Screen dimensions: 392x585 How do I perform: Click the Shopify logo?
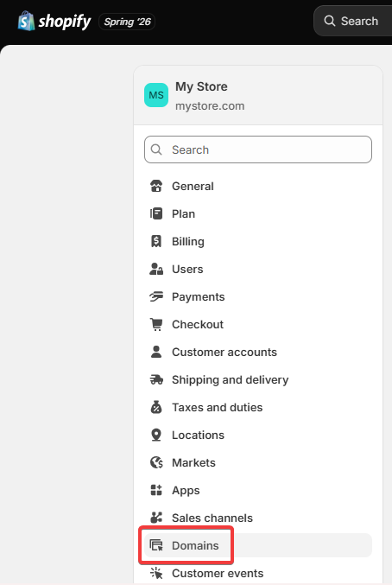(54, 22)
